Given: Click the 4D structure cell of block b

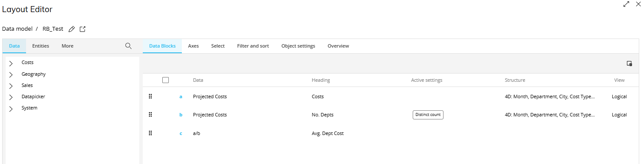Looking at the screenshot, I should tap(550, 115).
